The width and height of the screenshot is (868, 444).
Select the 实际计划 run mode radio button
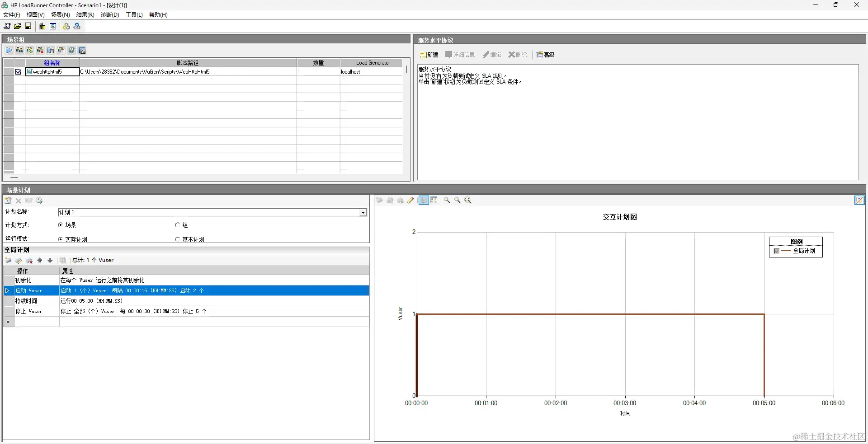pos(60,239)
